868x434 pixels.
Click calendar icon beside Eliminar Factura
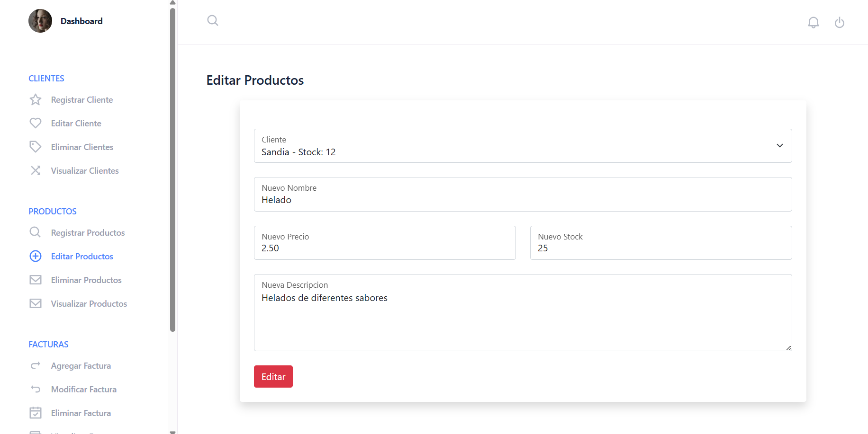(x=36, y=413)
